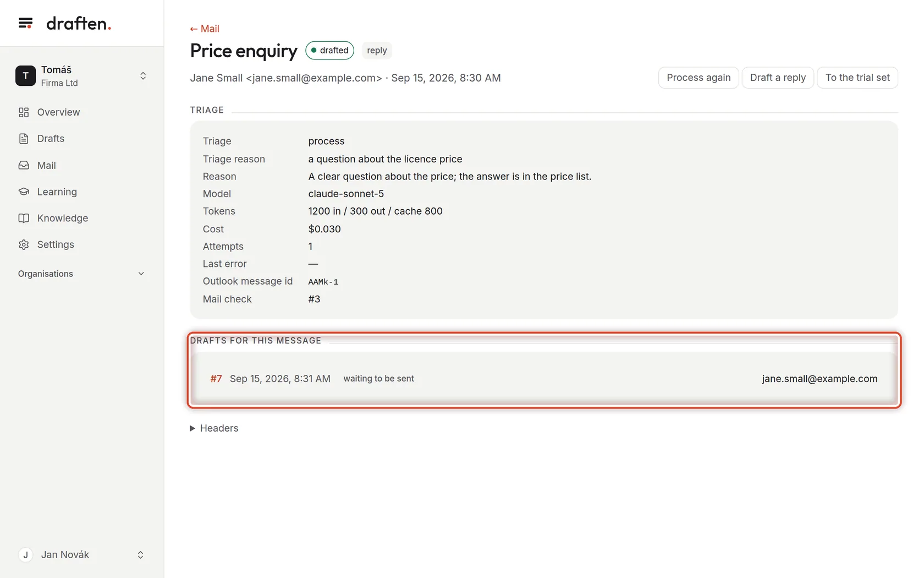The height and width of the screenshot is (578, 924).
Task: Go back via the ← Mail link
Action: click(x=205, y=29)
